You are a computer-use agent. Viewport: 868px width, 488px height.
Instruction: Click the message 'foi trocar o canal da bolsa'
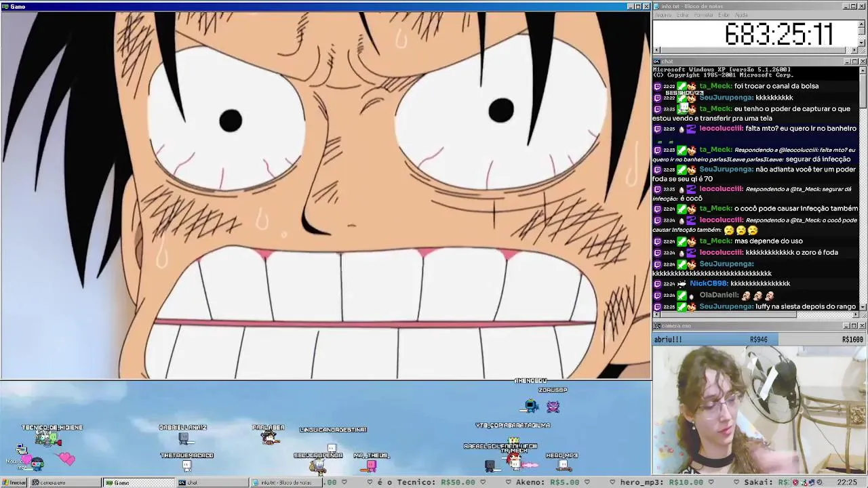click(776, 87)
